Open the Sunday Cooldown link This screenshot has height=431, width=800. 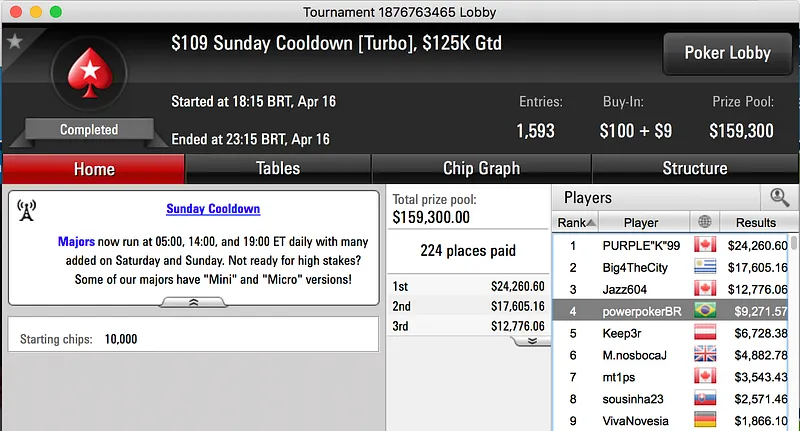(213, 209)
